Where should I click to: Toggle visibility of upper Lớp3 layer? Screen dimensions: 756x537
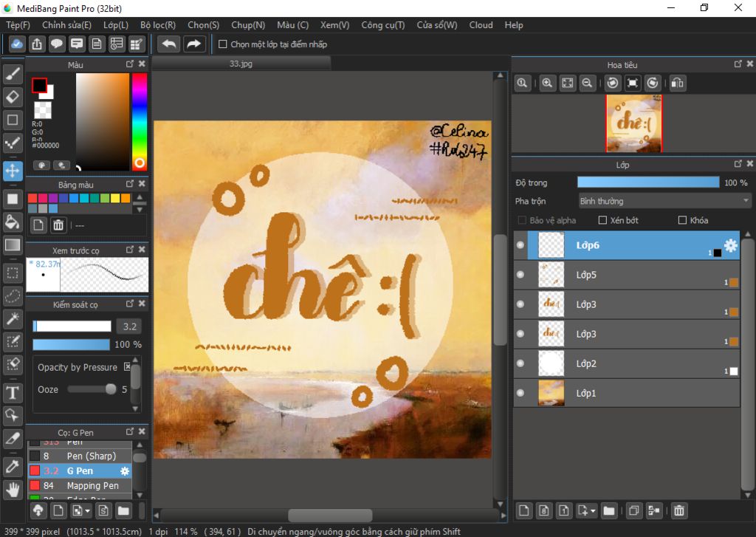click(x=520, y=304)
